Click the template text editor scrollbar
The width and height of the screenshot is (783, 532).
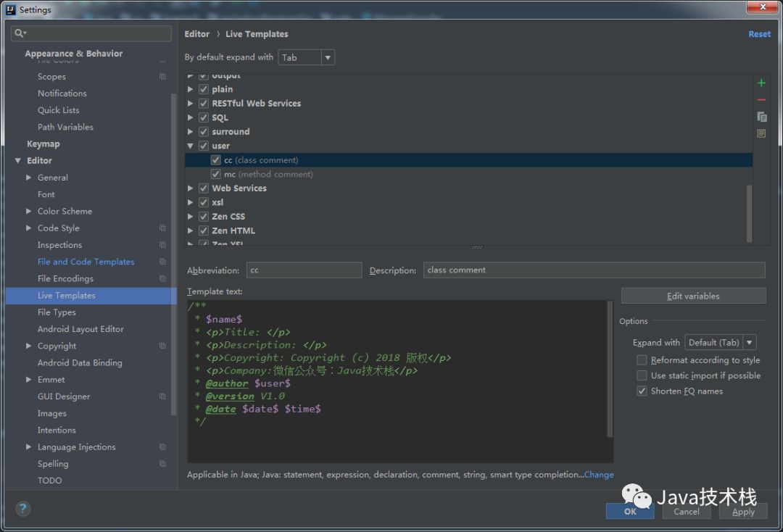610,368
